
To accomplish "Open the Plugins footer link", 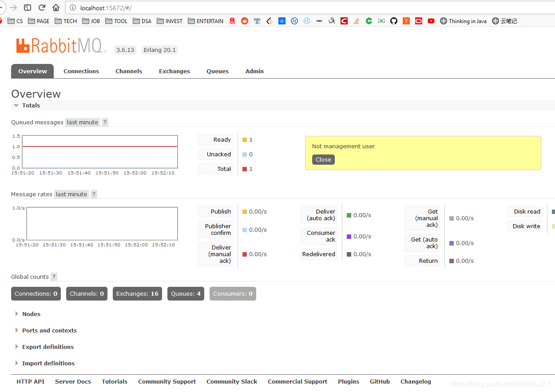I will (x=349, y=381).
